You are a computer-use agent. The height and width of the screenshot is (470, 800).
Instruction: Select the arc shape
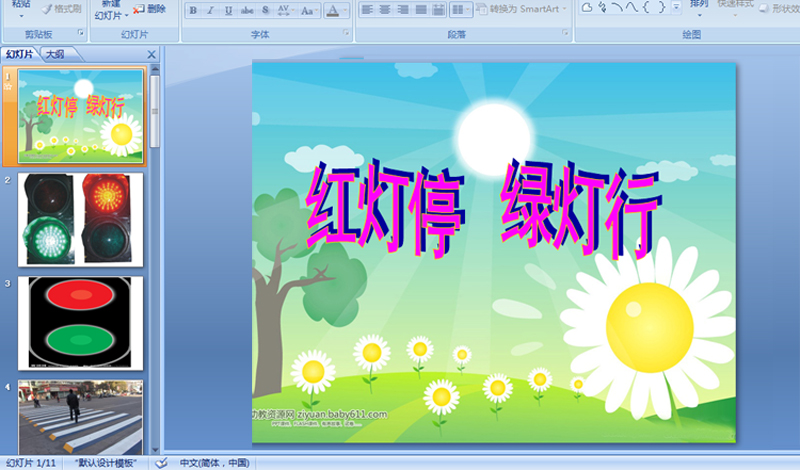[x=617, y=7]
